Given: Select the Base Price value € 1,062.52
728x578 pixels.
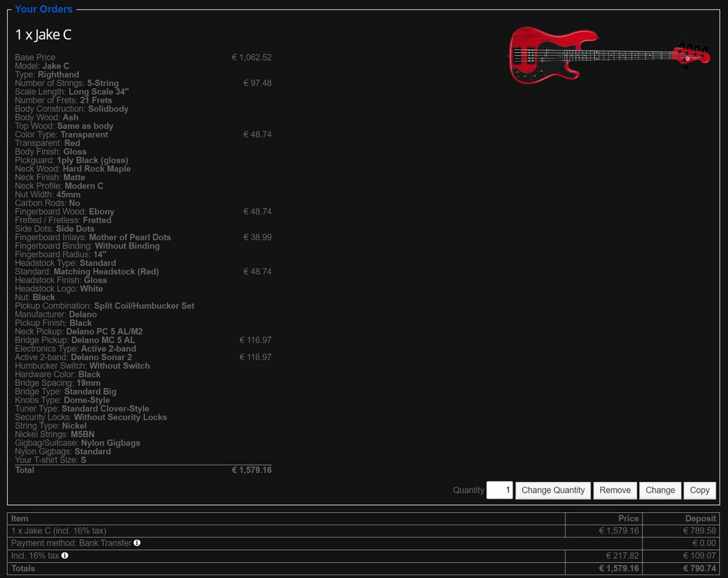Looking at the screenshot, I should pos(252,58).
